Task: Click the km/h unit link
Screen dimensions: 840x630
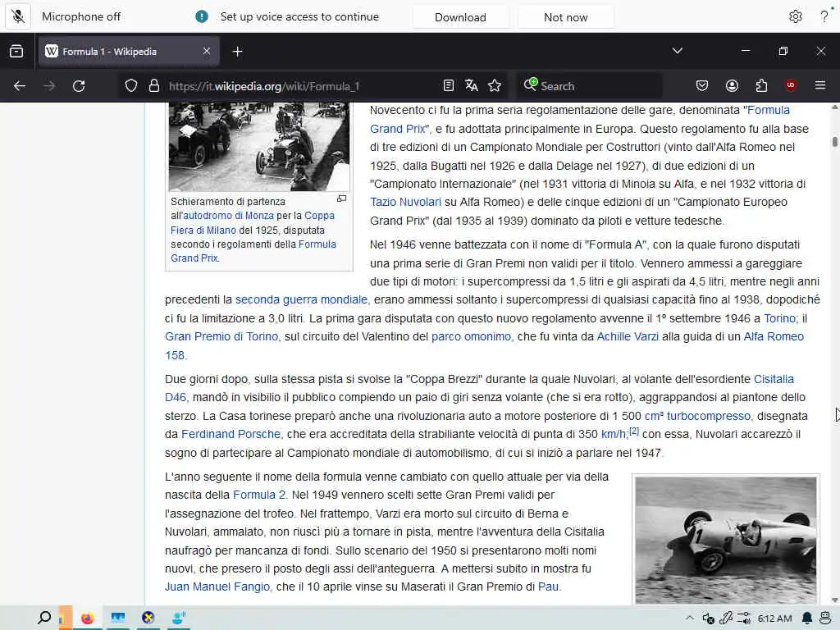Action: (614, 434)
